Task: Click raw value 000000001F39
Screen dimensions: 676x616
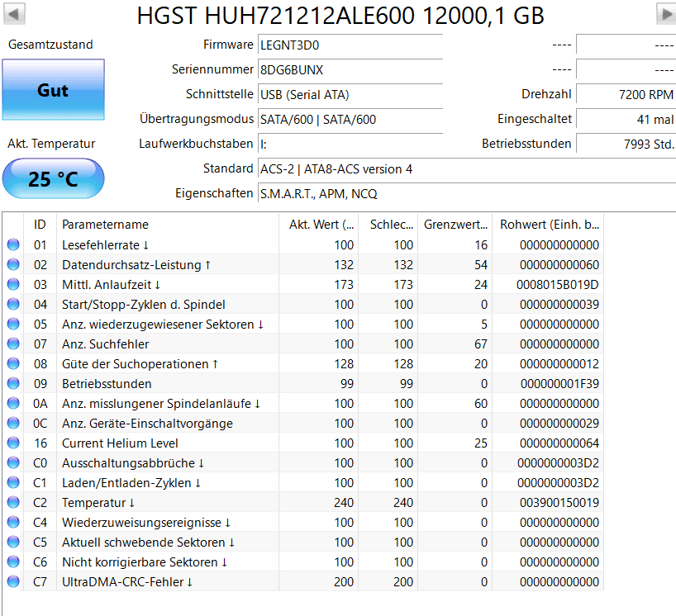Action: [559, 384]
